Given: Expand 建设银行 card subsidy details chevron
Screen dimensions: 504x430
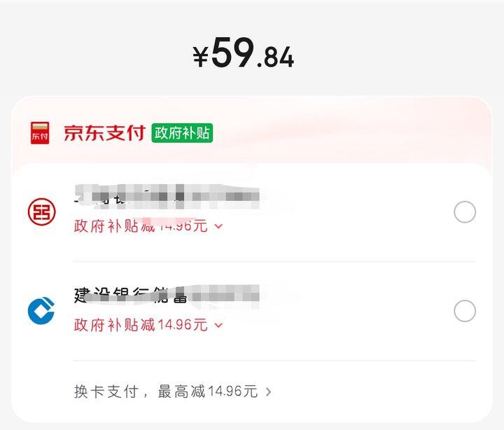Looking at the screenshot, I should coord(218,325).
